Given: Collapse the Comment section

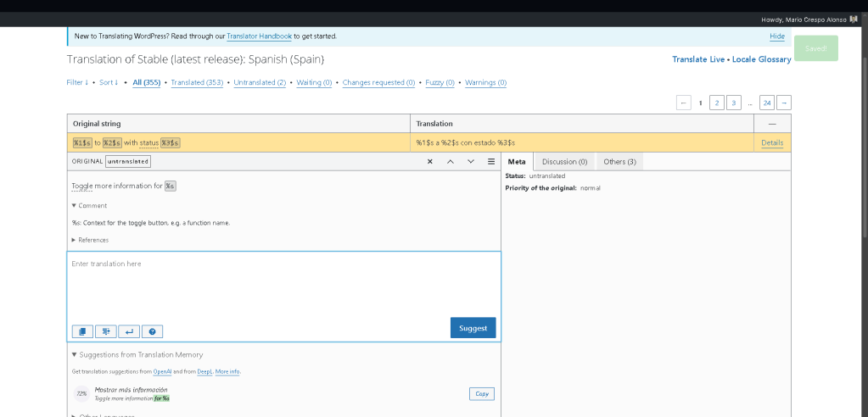Looking at the screenshot, I should pos(90,205).
